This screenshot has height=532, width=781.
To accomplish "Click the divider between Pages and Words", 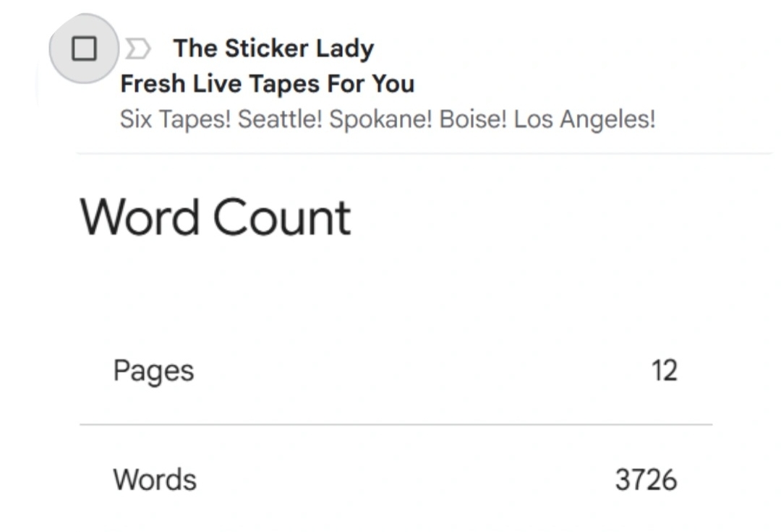I will pos(396,425).
